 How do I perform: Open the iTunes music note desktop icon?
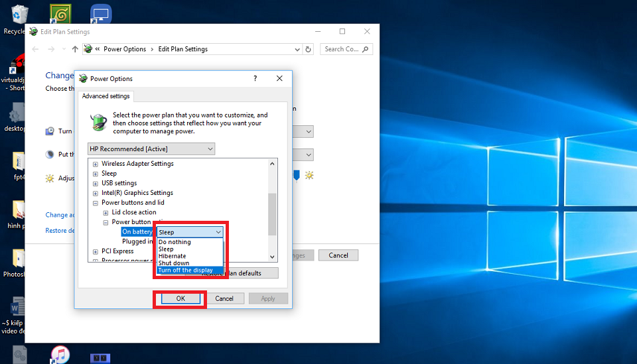point(60,355)
